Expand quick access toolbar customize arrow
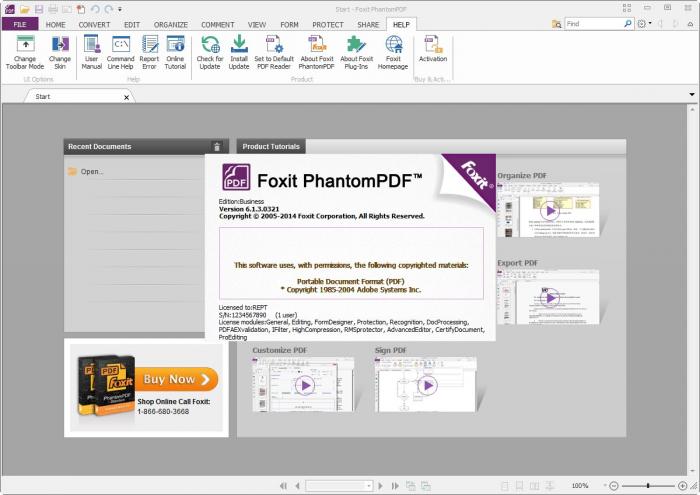The width and height of the screenshot is (700, 495). [x=120, y=9]
